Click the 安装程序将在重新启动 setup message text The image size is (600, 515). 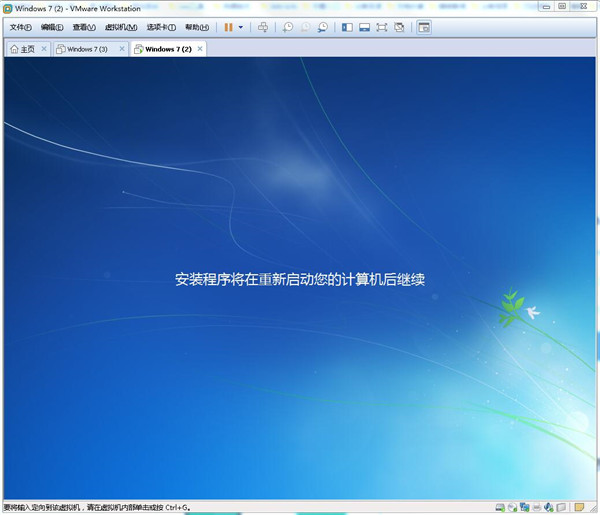point(300,279)
